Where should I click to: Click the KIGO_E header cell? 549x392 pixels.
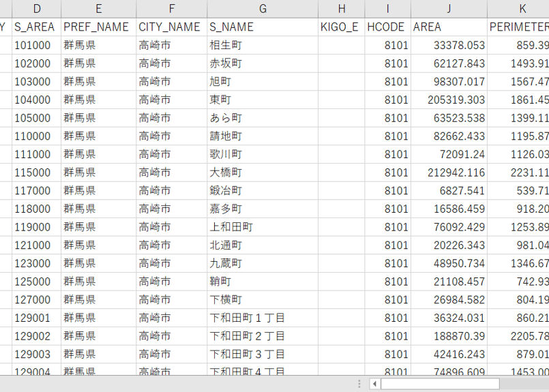click(x=342, y=27)
